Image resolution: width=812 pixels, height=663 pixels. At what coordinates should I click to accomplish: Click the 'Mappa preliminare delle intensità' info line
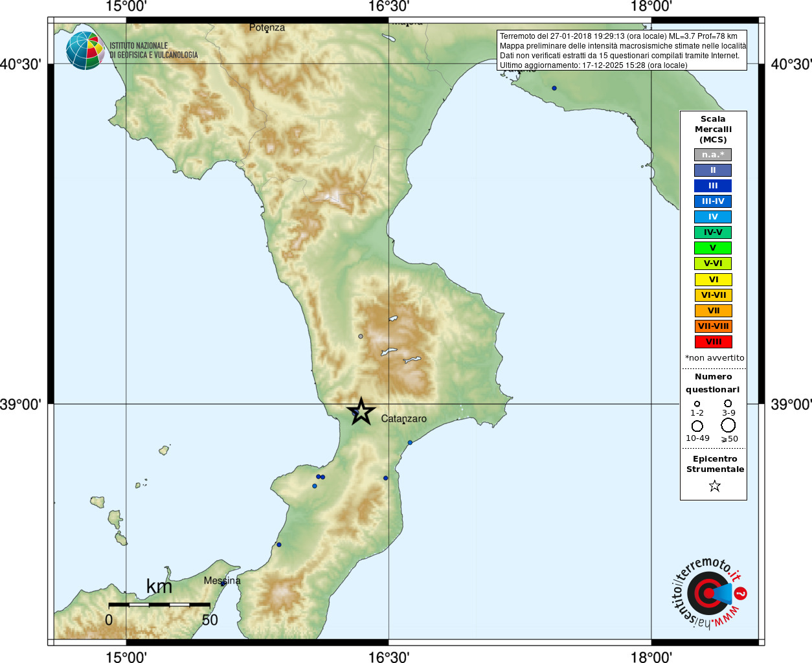pyautogui.click(x=622, y=46)
